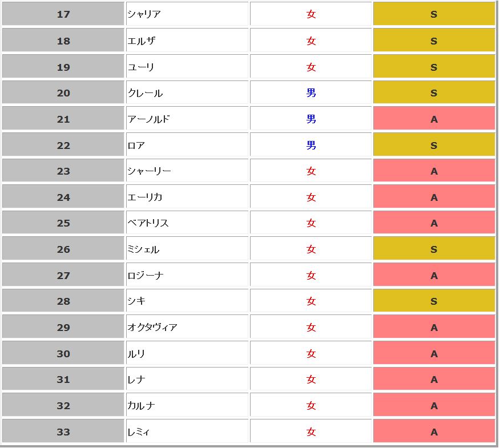Click the pink A rank cell for レナ
500x448 pixels.
(x=434, y=380)
